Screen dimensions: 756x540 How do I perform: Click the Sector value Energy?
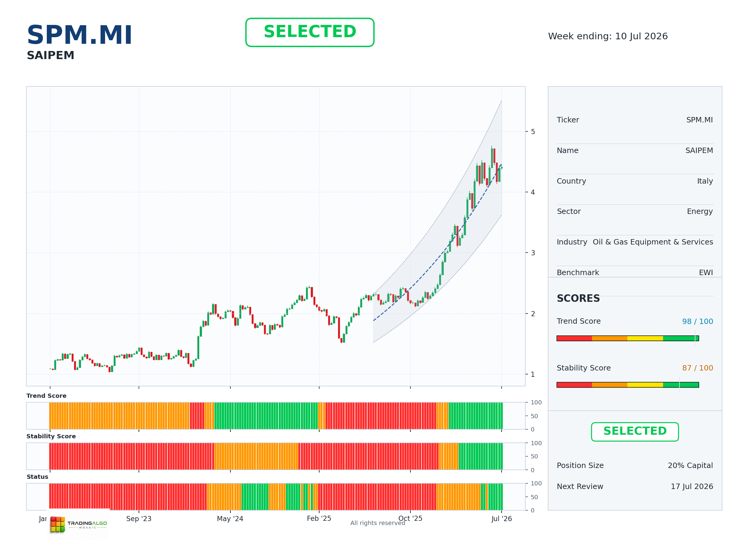point(700,211)
